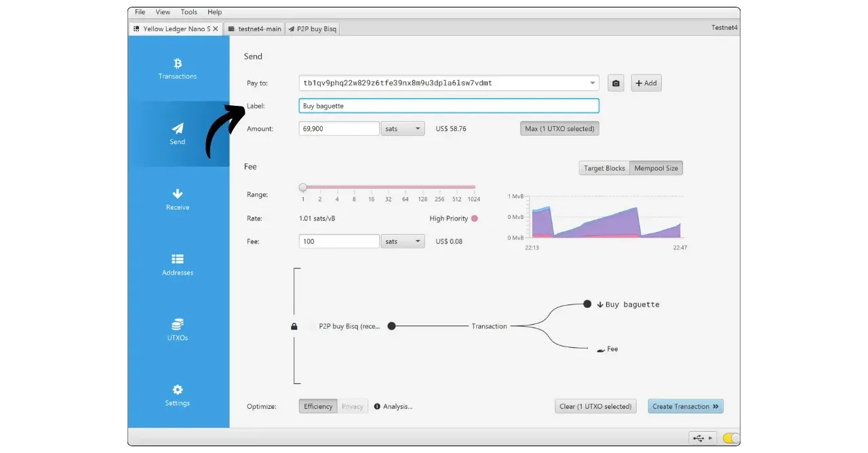Go to the Addresses list icon

click(x=178, y=259)
